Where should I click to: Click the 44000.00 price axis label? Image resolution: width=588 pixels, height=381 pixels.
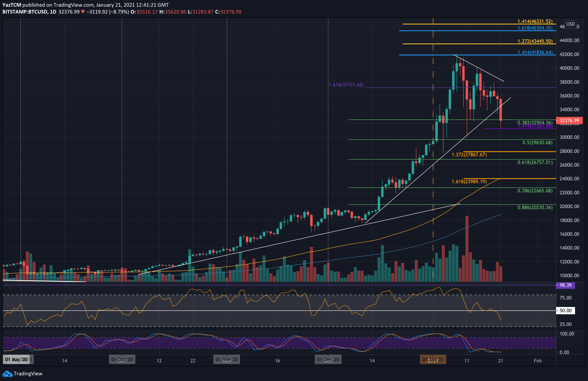[x=569, y=40]
